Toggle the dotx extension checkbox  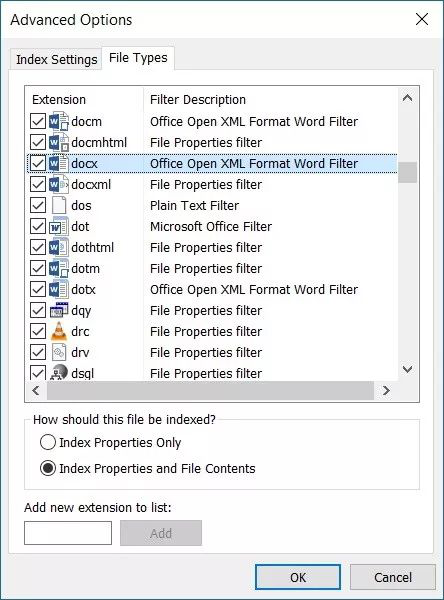click(38, 289)
